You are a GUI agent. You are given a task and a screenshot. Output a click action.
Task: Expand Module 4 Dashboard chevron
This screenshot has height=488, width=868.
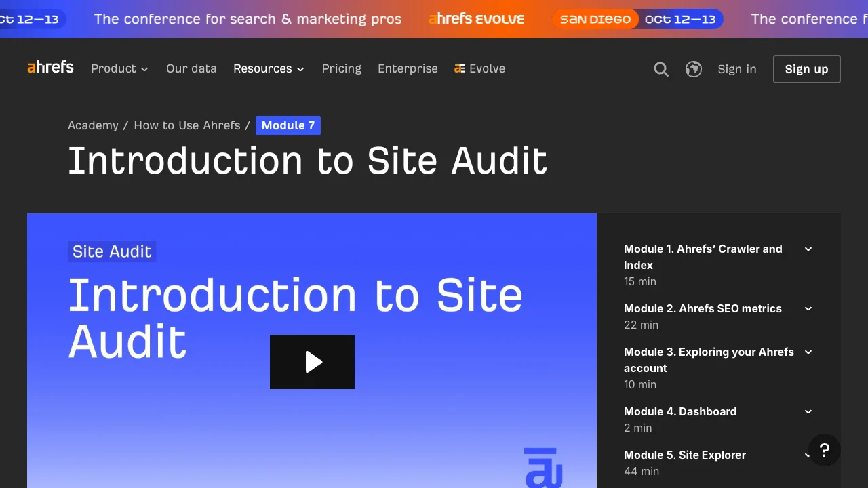[808, 412]
